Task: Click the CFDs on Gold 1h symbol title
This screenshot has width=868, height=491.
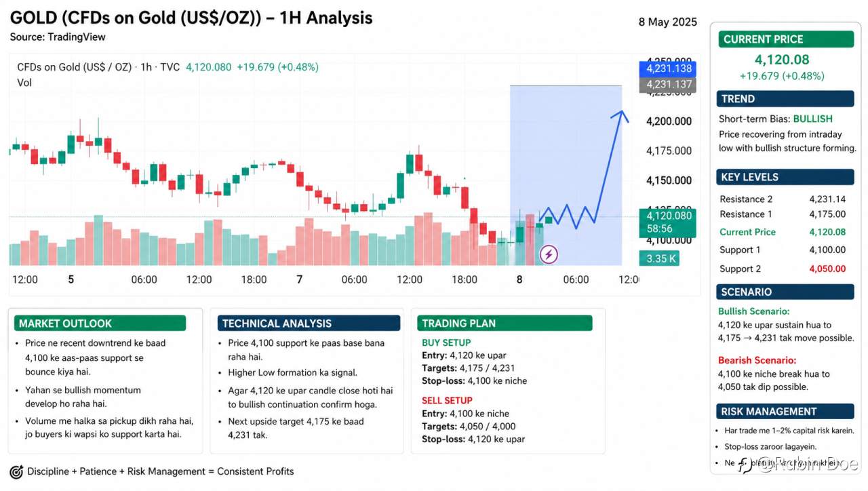Action: [x=98, y=67]
